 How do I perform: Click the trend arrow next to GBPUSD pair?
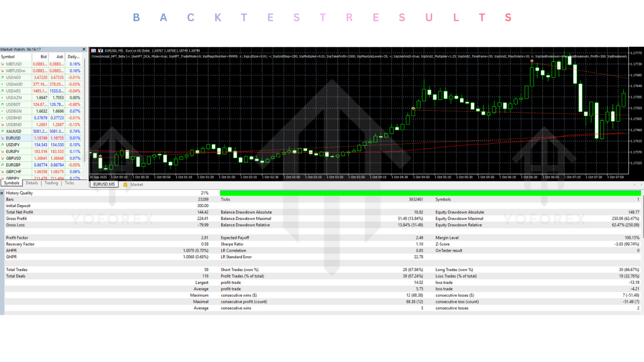coord(4,158)
